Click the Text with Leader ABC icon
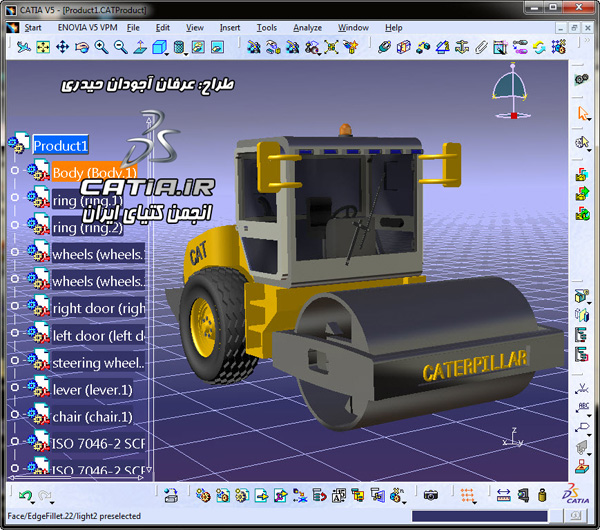Viewport: 600px width, 530px height. (582, 407)
